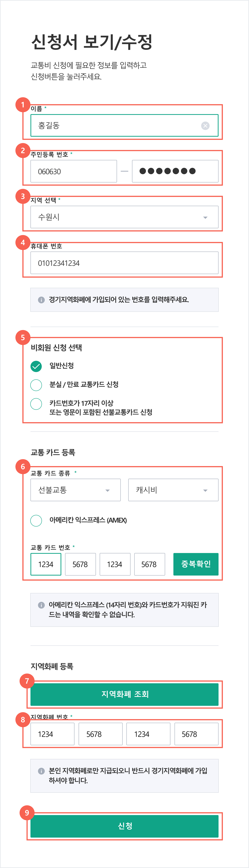Click info icon in 본인 지역화폐 notice
Image resolution: width=249 pixels, height=868 pixels.
pos(41,771)
